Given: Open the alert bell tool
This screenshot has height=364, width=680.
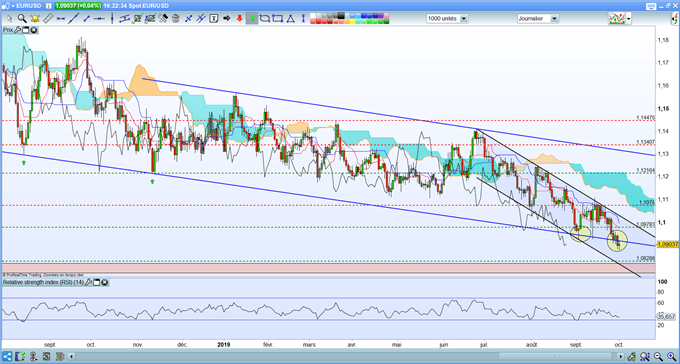Looking at the screenshot, I should coord(35,18).
